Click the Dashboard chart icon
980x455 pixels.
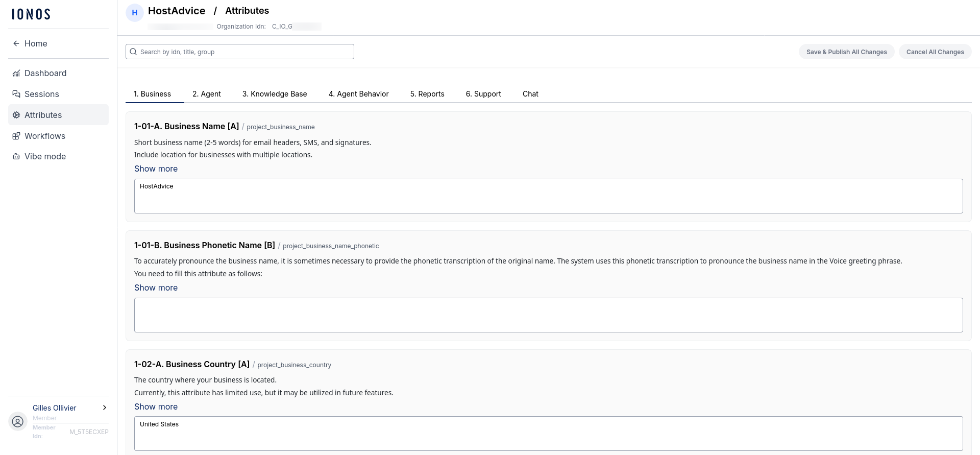16,73
